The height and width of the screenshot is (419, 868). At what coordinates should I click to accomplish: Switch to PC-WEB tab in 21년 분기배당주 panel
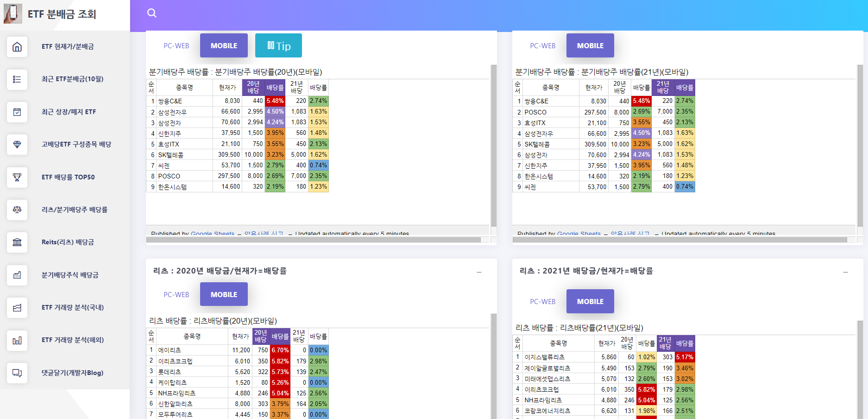pos(543,46)
